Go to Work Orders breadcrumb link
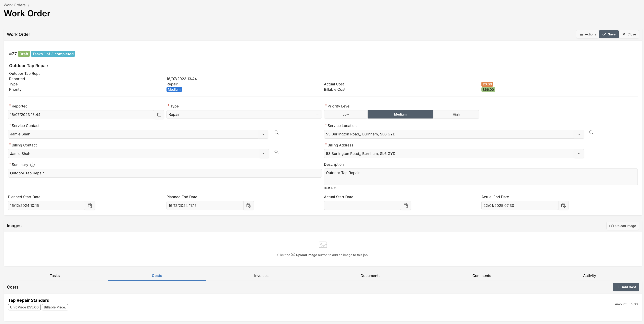644x324 pixels. 15,5
